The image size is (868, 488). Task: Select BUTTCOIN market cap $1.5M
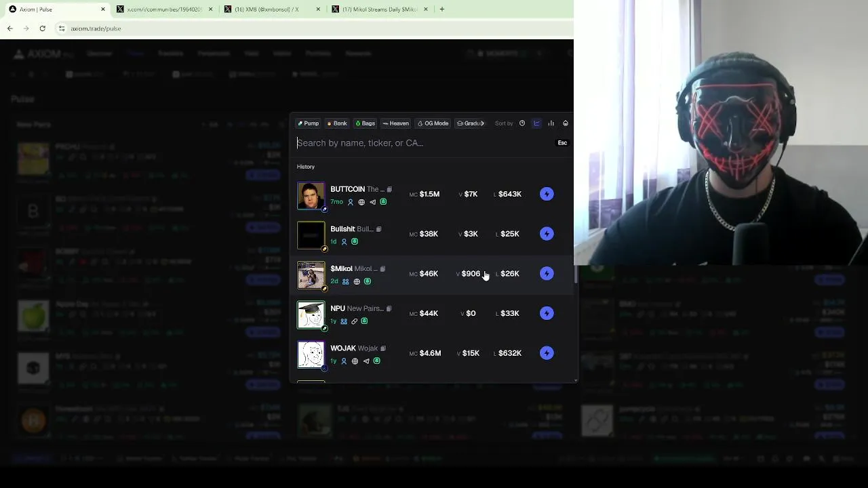(429, 195)
